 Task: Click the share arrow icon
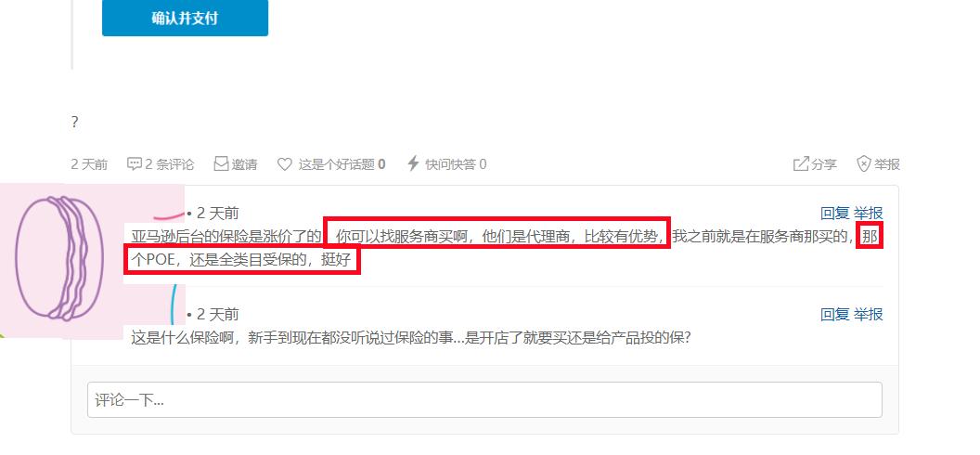pos(801,163)
